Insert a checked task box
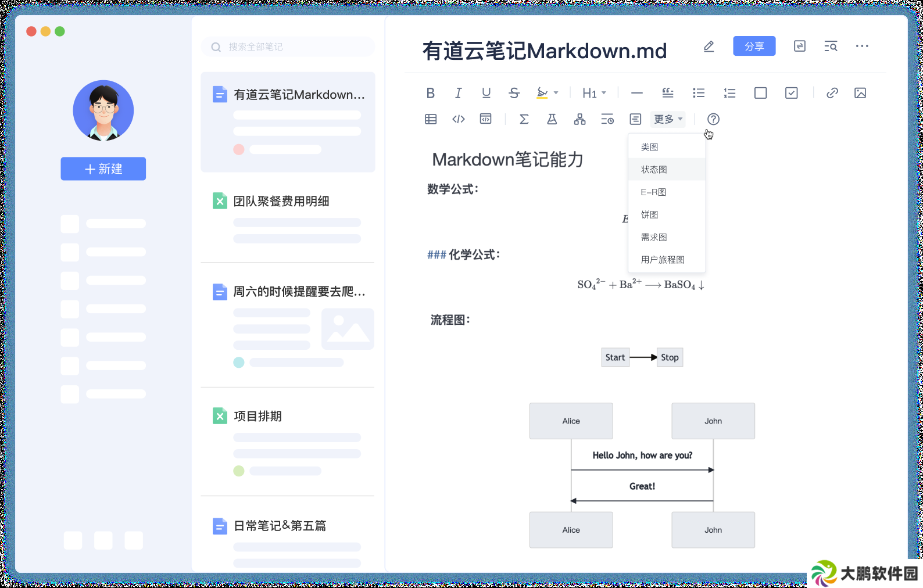923x588 pixels. point(791,93)
